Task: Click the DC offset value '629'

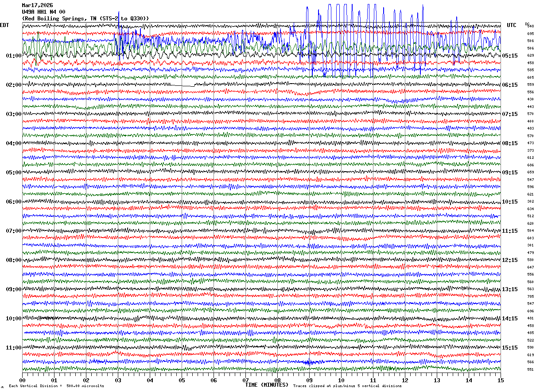Action: [530, 56]
